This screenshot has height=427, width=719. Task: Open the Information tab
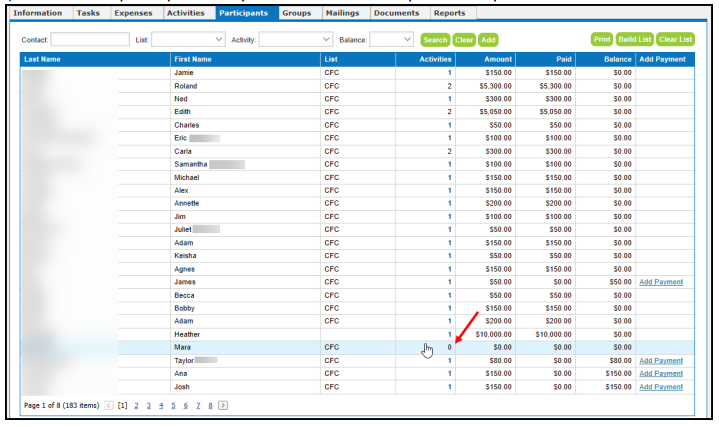tap(38, 13)
